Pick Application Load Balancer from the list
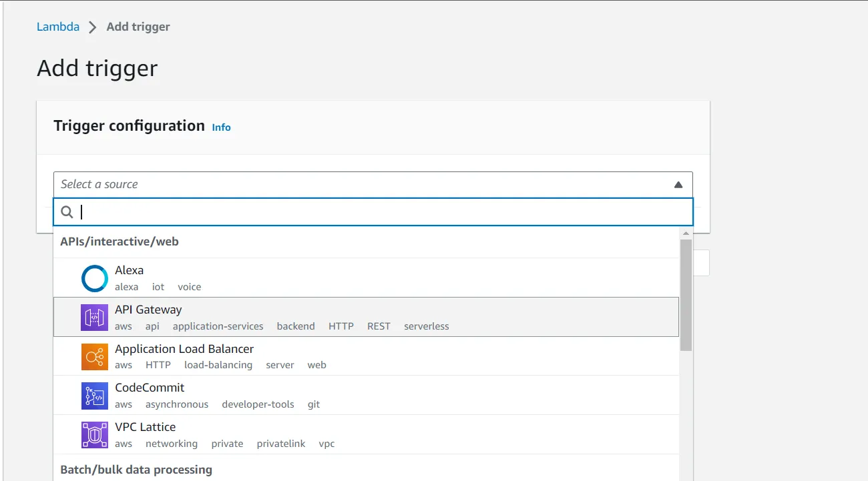 coord(184,349)
